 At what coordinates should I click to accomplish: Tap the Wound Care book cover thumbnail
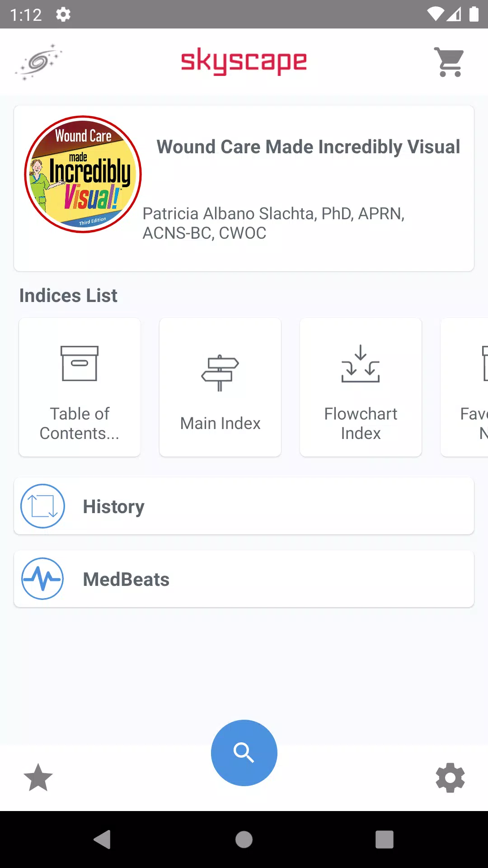tap(83, 175)
